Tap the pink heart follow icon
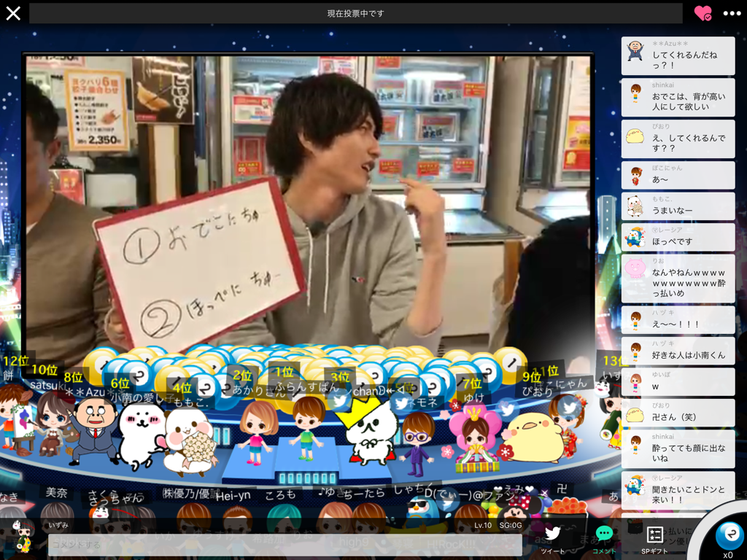Screen dimensions: 747x560 [x=703, y=13]
